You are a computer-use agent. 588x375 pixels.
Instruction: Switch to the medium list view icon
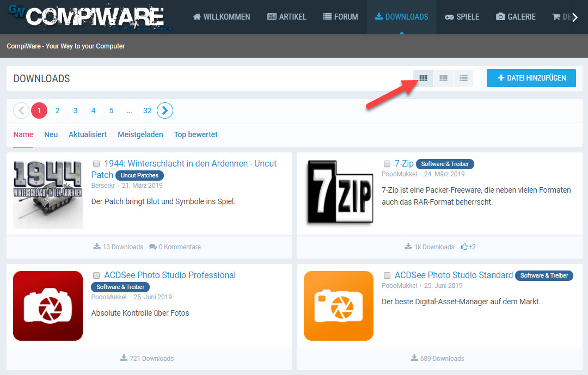[443, 78]
